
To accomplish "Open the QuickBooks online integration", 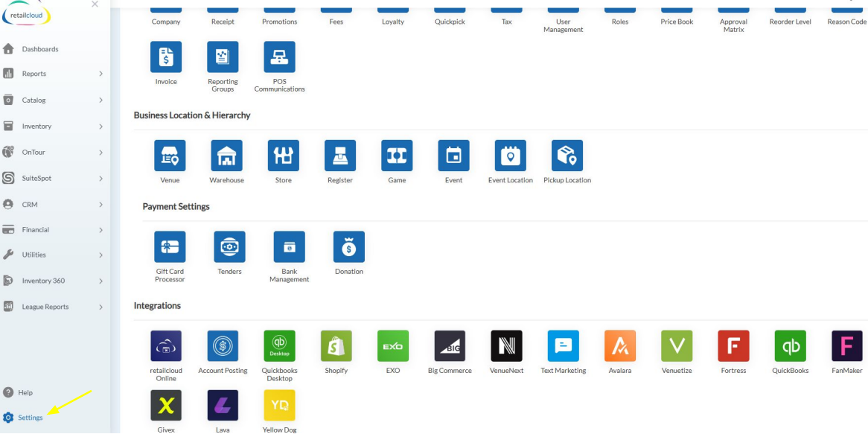I will tap(790, 346).
